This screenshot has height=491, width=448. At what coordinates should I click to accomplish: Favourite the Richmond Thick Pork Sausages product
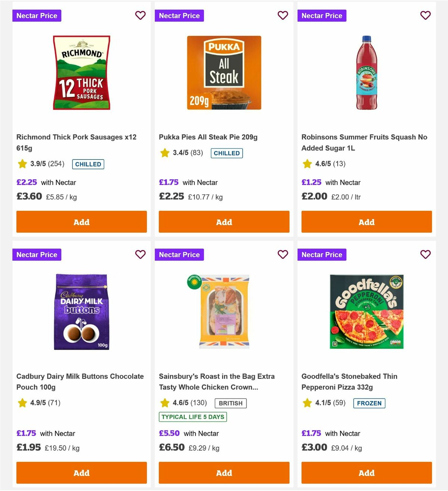(x=140, y=15)
